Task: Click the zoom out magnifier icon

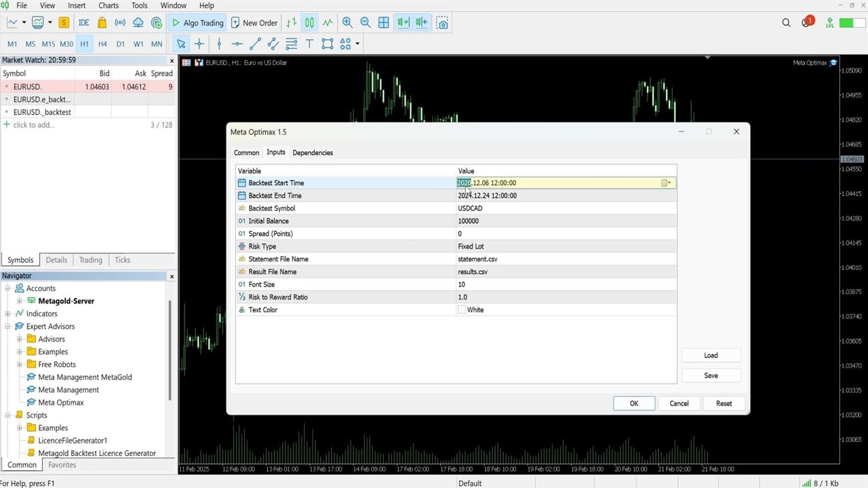Action: click(366, 22)
